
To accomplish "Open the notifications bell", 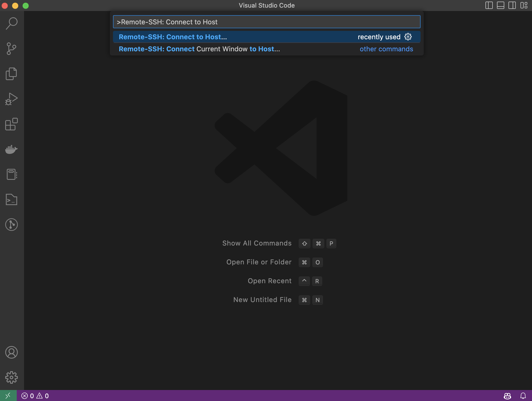I will point(523,396).
